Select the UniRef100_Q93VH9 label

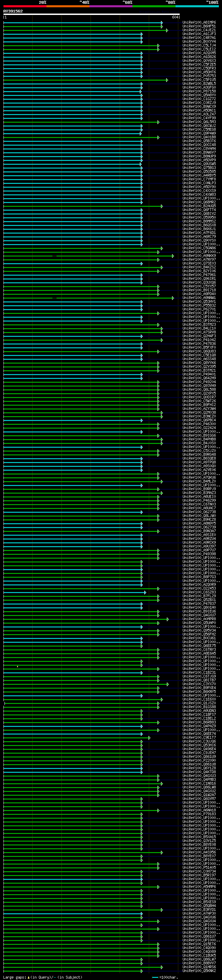(x=199, y=386)
